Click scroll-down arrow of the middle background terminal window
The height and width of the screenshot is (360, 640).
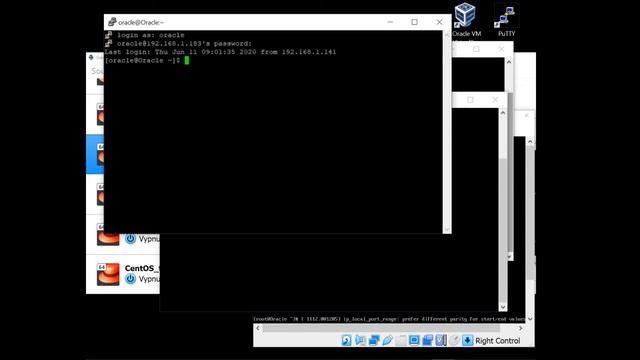pos(503,307)
